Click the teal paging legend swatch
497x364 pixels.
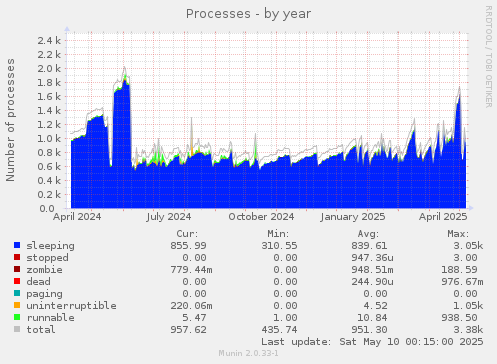[17, 293]
